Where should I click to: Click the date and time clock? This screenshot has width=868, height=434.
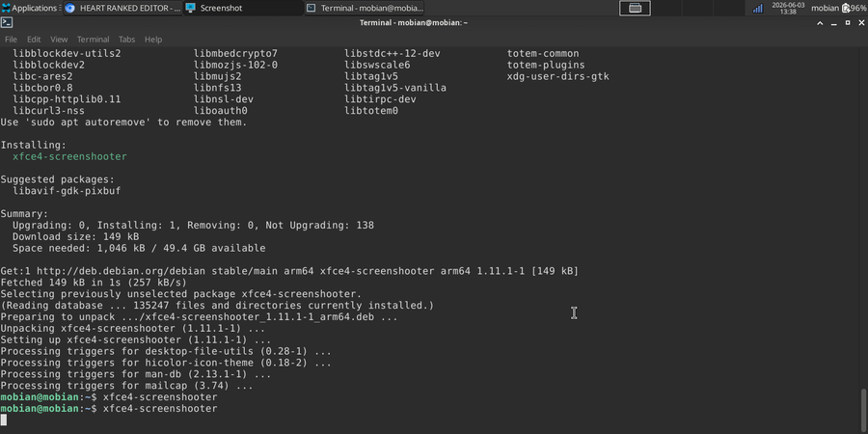(x=788, y=8)
